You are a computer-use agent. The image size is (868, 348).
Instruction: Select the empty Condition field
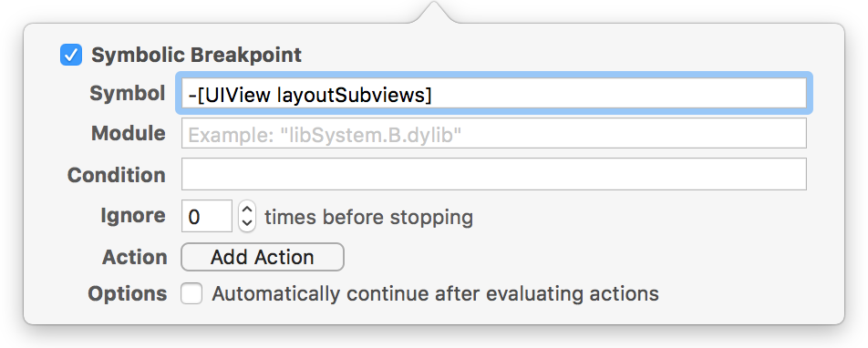[494, 174]
